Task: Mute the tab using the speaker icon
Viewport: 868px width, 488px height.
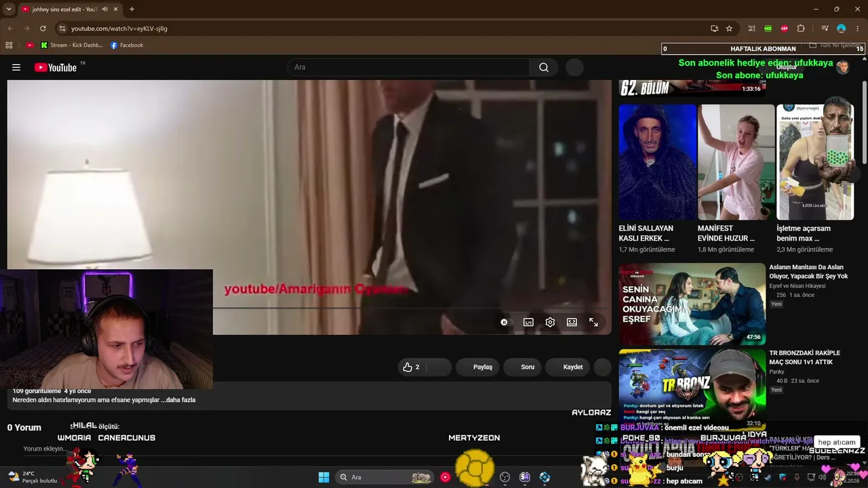Action: click(104, 9)
